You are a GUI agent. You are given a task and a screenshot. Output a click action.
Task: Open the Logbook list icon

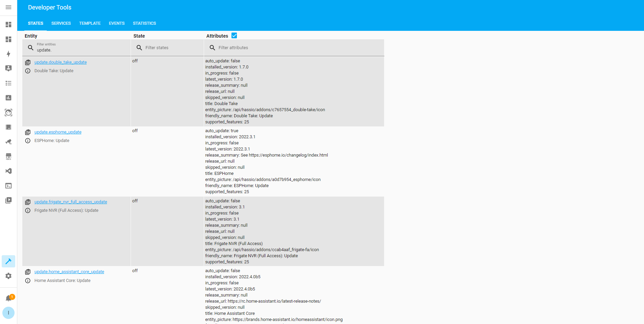pyautogui.click(x=8, y=83)
